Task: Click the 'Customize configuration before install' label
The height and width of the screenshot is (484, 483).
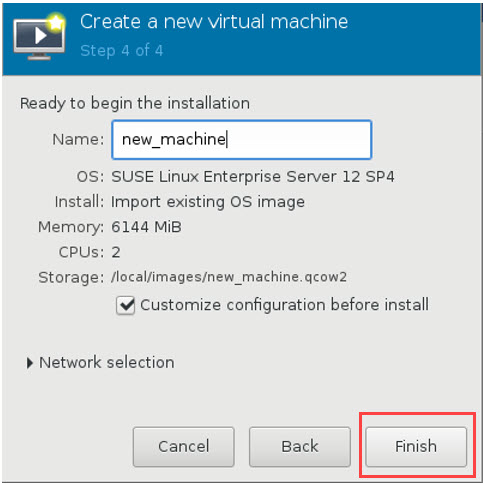Action: coord(284,305)
